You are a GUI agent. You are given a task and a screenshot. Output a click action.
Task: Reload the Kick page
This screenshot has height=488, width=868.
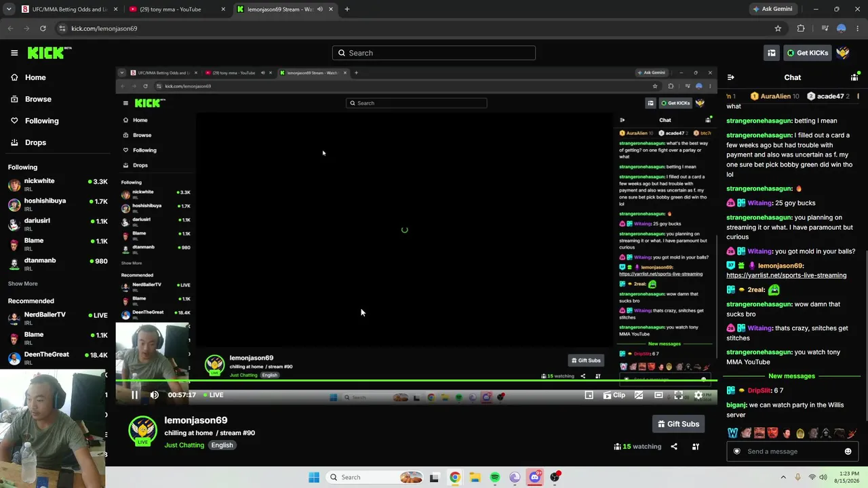(43, 28)
